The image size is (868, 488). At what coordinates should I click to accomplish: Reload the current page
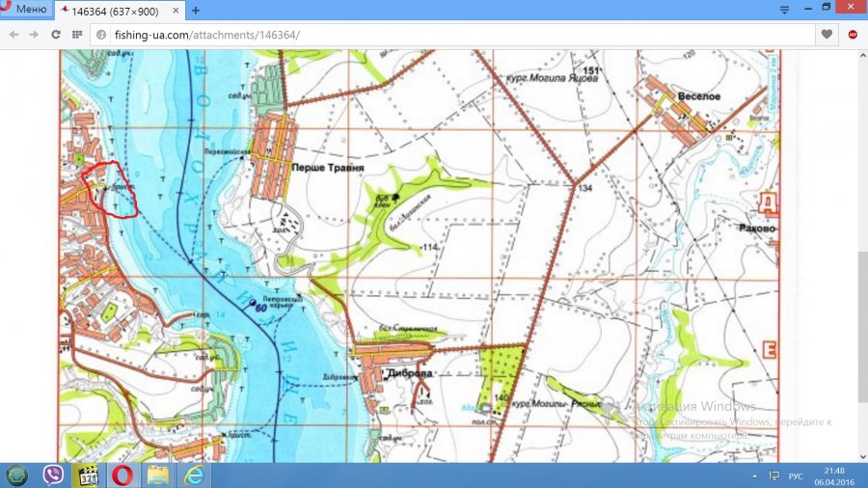[x=56, y=34]
